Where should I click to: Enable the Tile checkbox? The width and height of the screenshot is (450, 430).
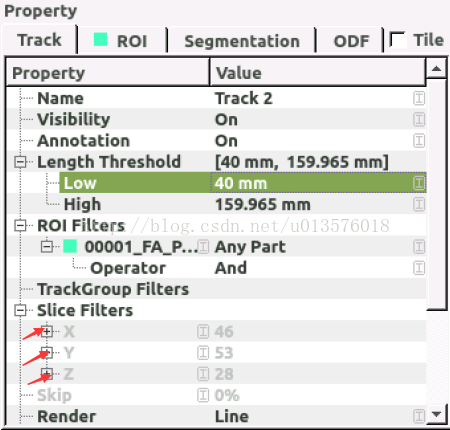[397, 40]
